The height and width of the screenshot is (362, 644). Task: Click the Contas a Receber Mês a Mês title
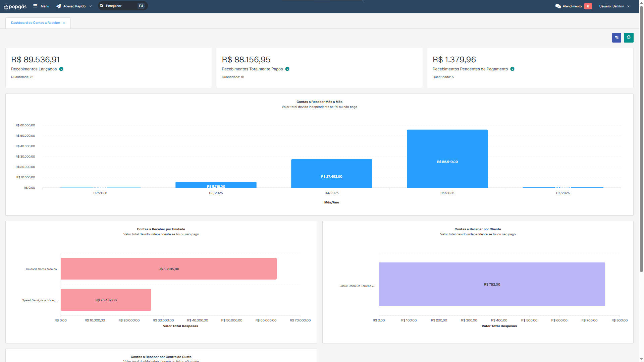319,102
